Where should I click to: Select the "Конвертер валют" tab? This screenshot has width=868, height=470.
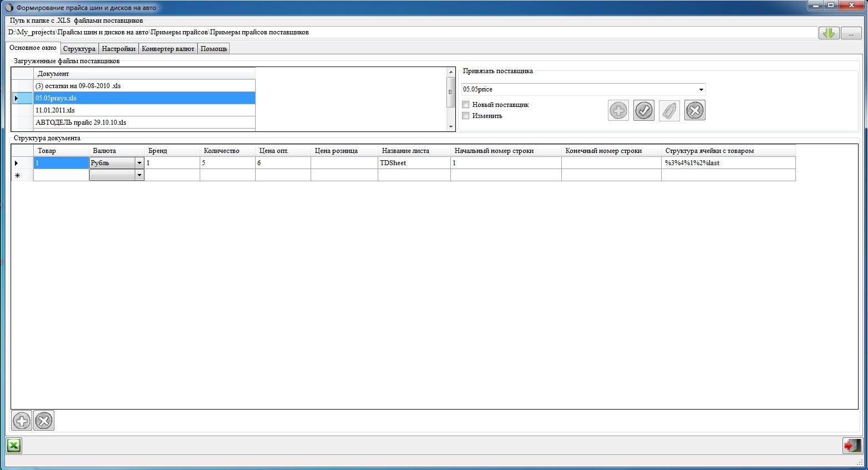pyautogui.click(x=168, y=49)
